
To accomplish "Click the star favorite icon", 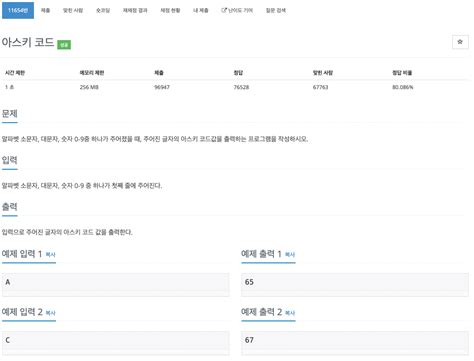I will click(460, 42).
